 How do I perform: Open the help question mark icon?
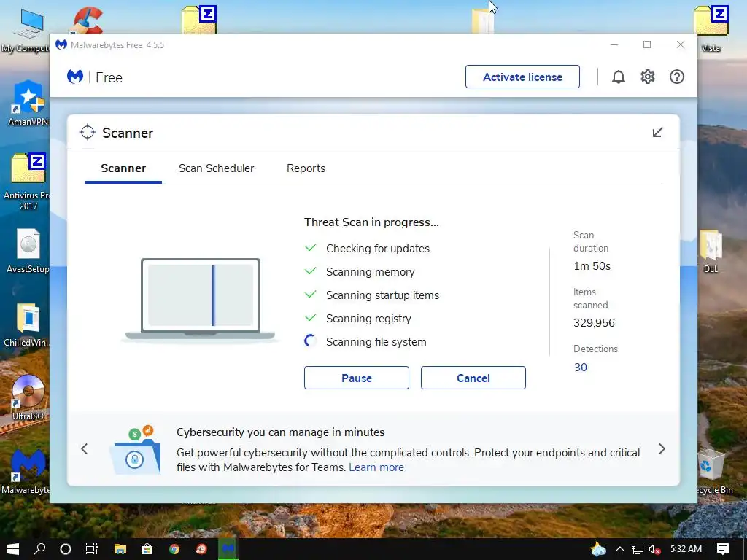[676, 77]
